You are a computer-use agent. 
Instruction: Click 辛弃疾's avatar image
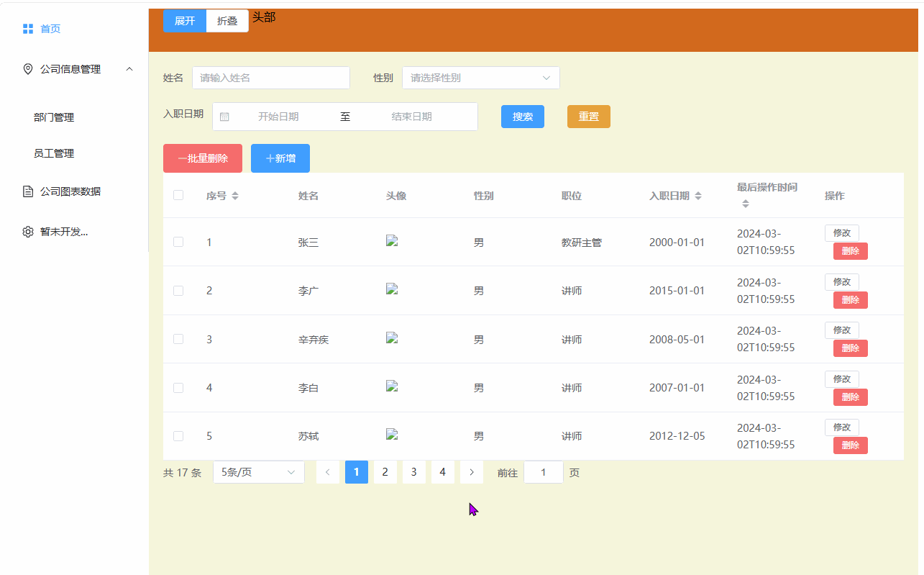392,338
